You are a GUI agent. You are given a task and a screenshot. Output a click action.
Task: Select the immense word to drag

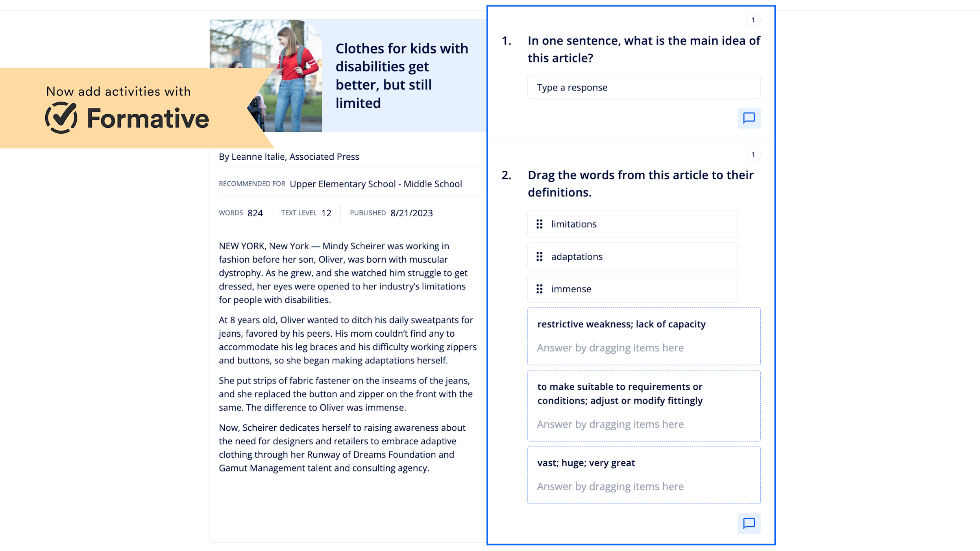571,289
